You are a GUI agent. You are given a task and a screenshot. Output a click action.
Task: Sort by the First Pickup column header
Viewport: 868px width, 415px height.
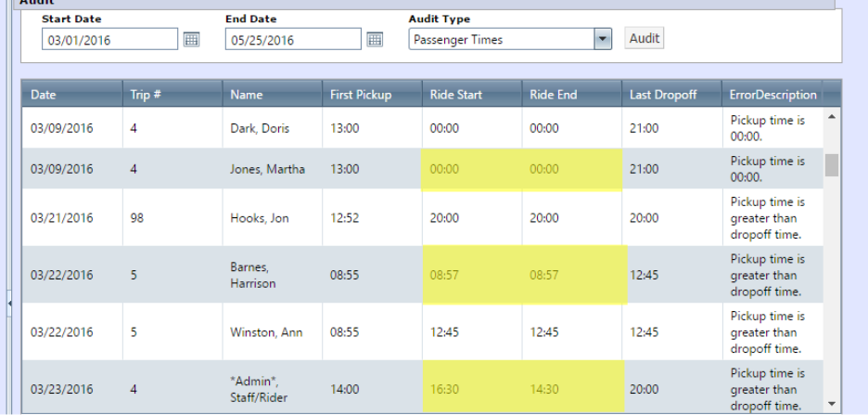372,94
